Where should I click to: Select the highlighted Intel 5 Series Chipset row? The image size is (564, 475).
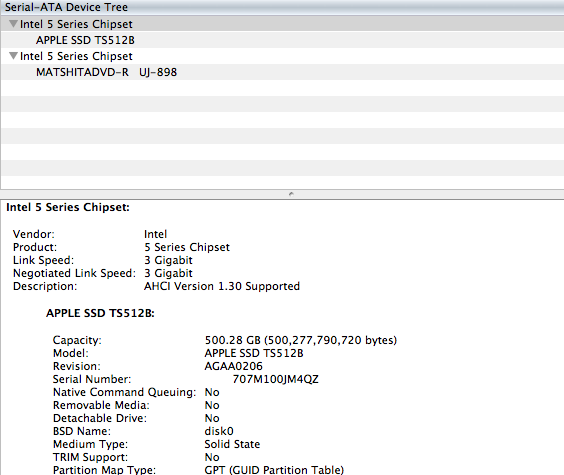282,24
